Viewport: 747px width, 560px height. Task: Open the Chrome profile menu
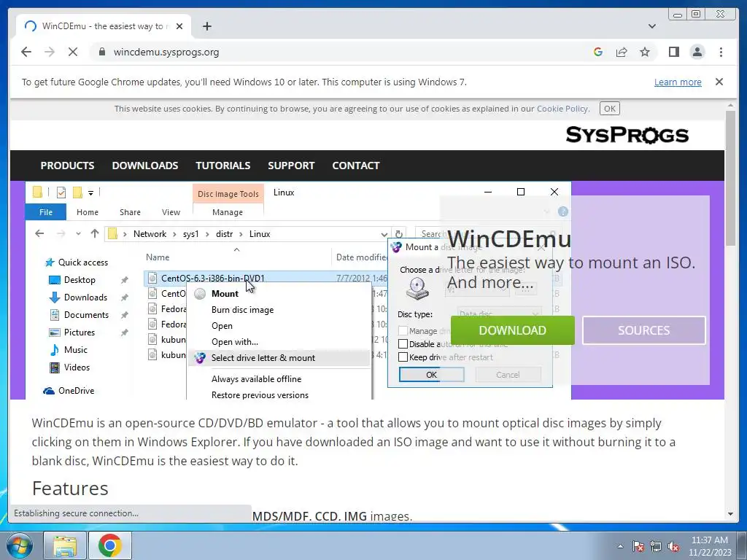click(x=697, y=52)
